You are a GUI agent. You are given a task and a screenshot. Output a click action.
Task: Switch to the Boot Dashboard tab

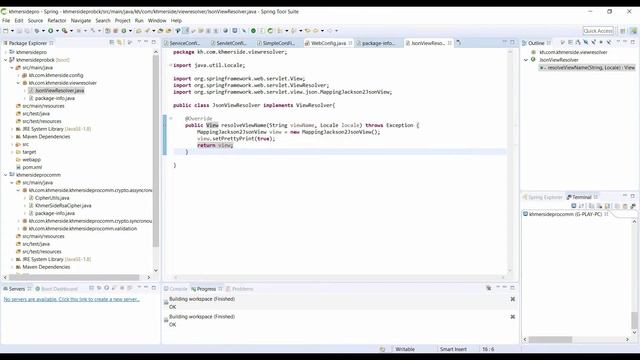coord(57,289)
